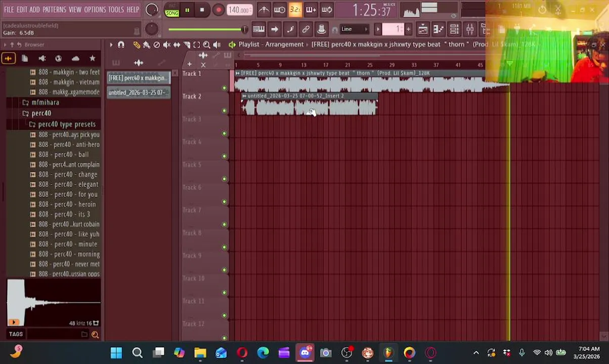The width and height of the screenshot is (609, 364).
Task: Open the link-to-controller chain icon
Action: tap(306, 29)
